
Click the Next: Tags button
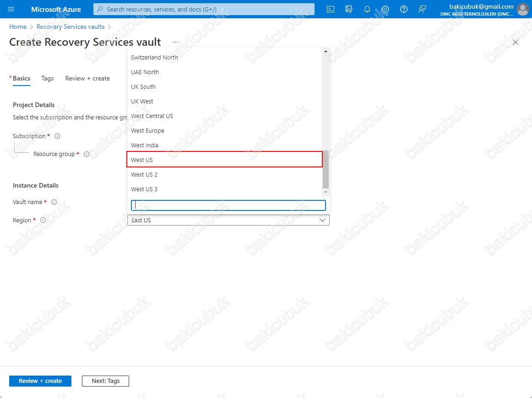105,381
